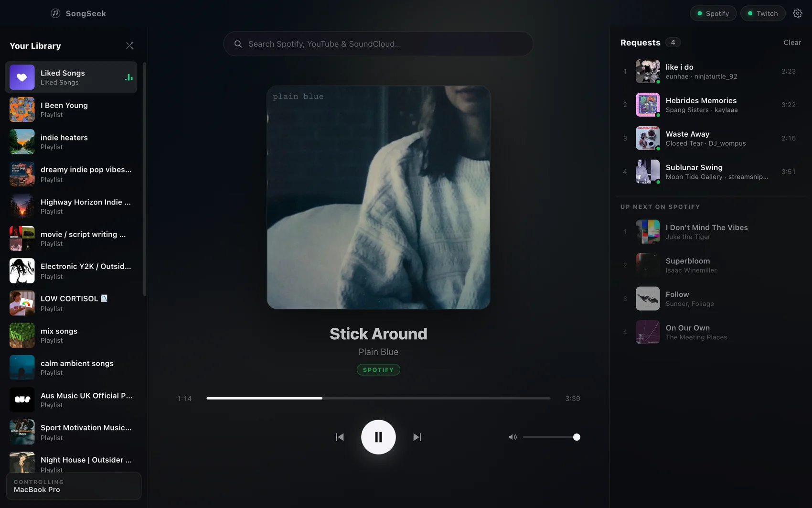Click the Stick Around album cover

point(378,197)
